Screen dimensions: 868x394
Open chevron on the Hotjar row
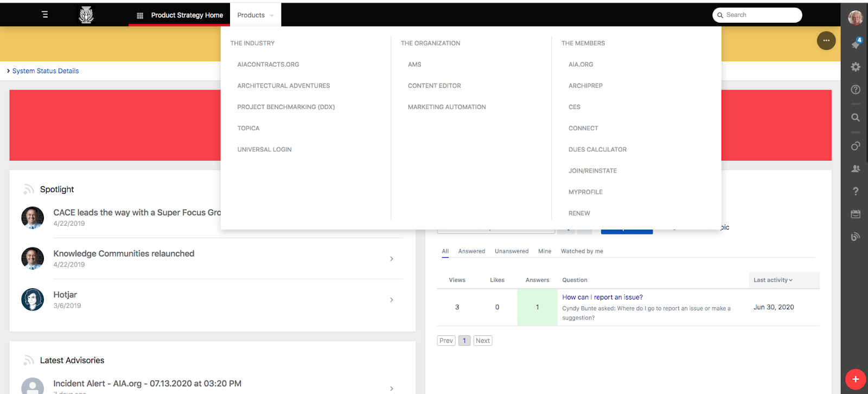[x=392, y=300]
